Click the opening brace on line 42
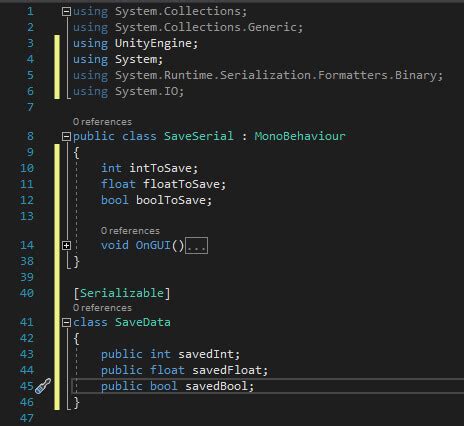The width and height of the screenshot is (464, 426). coord(76,339)
